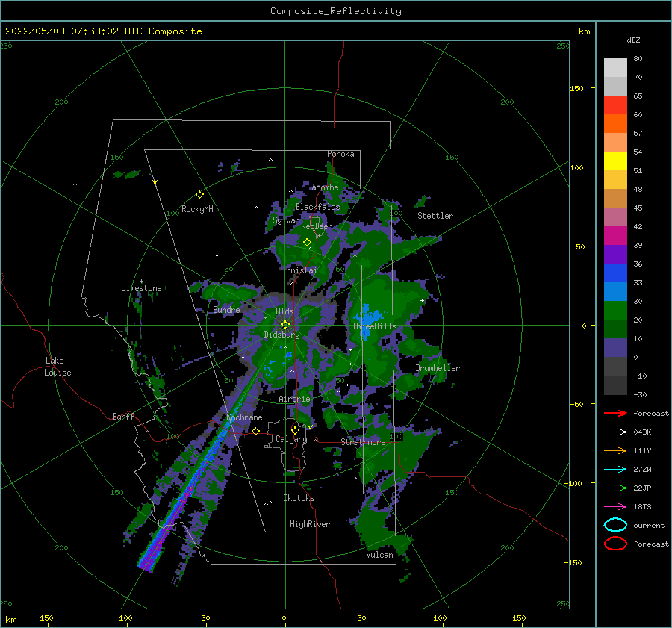Click the Limestone label

[x=141, y=288]
